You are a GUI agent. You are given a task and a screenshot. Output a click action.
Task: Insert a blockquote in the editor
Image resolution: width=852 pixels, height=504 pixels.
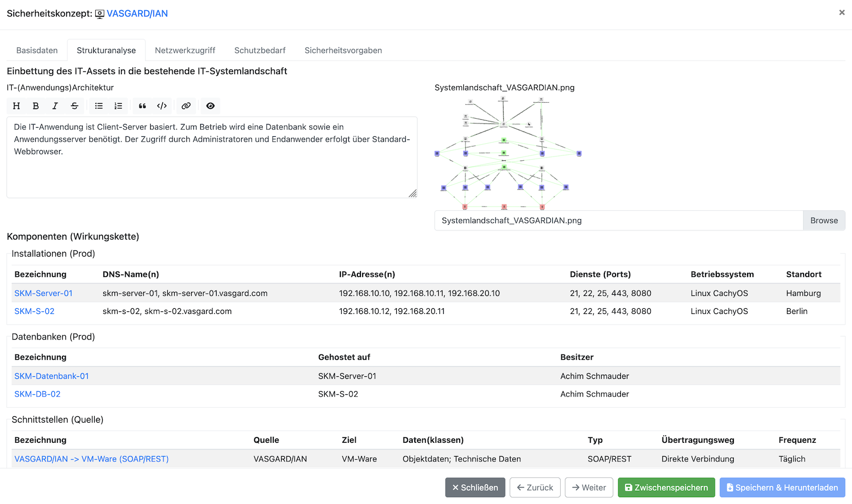(142, 106)
